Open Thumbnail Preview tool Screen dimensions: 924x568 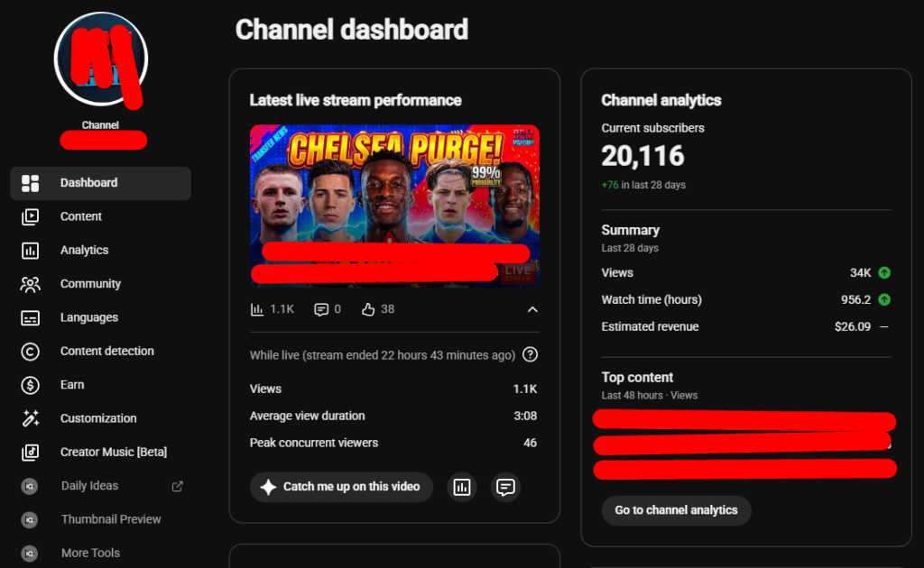[101, 519]
